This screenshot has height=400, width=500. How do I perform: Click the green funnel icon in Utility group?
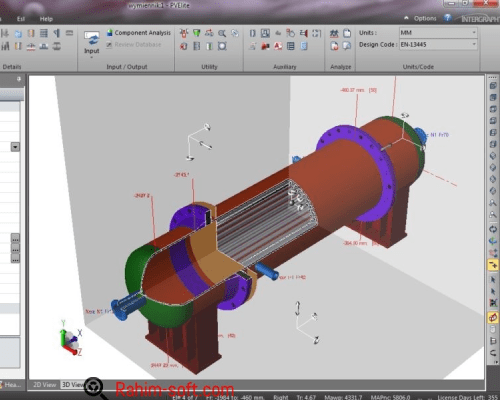coord(197,33)
